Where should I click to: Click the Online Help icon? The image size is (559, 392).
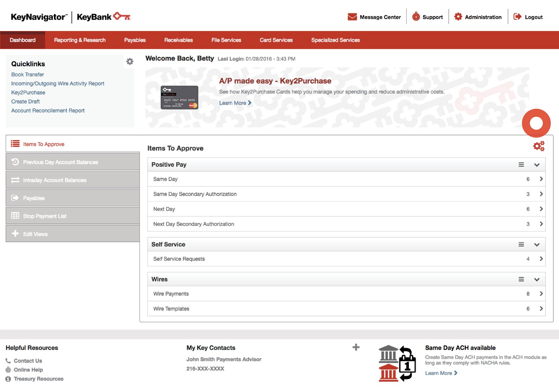(8, 370)
